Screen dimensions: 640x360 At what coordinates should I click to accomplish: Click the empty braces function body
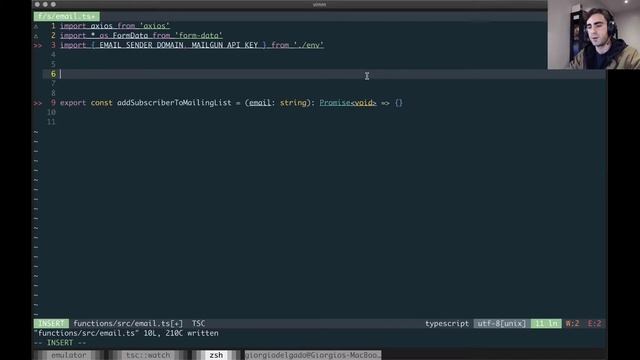point(399,103)
